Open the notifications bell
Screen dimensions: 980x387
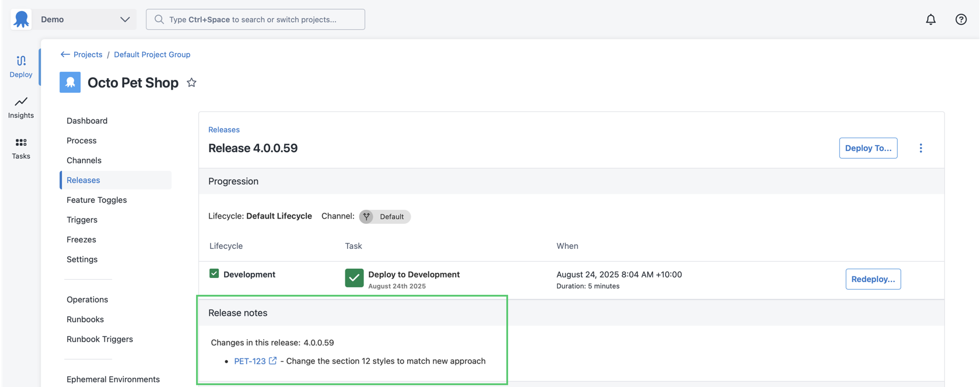point(930,19)
